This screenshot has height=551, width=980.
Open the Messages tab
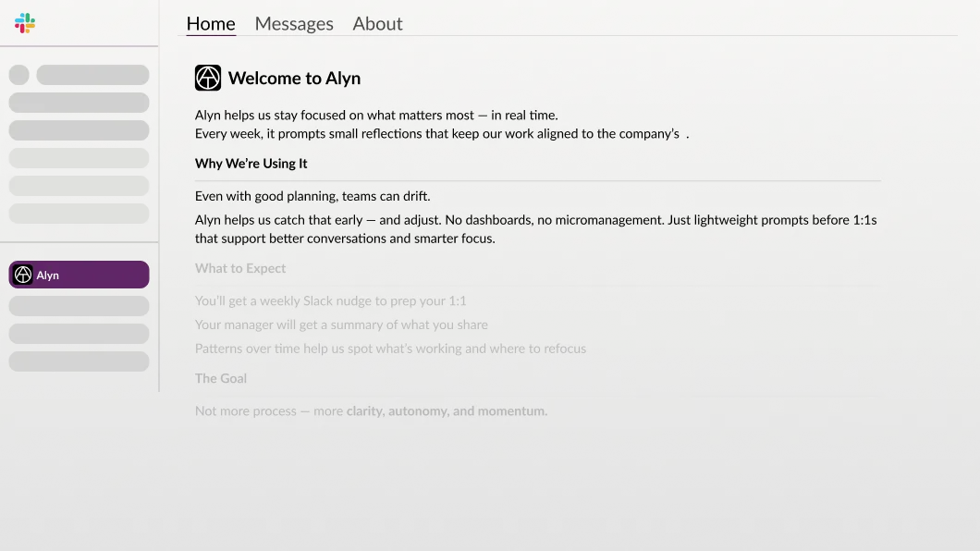[294, 24]
